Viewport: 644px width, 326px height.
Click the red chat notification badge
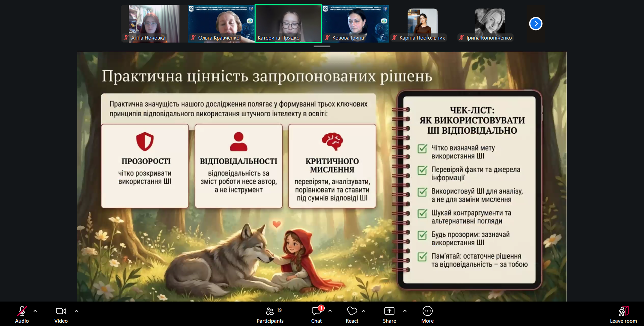[x=321, y=308]
